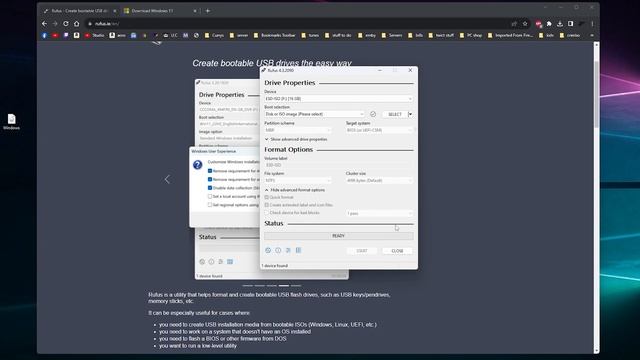
Task: Toggle Set regional options checkbox in screenshot
Action: [210, 205]
